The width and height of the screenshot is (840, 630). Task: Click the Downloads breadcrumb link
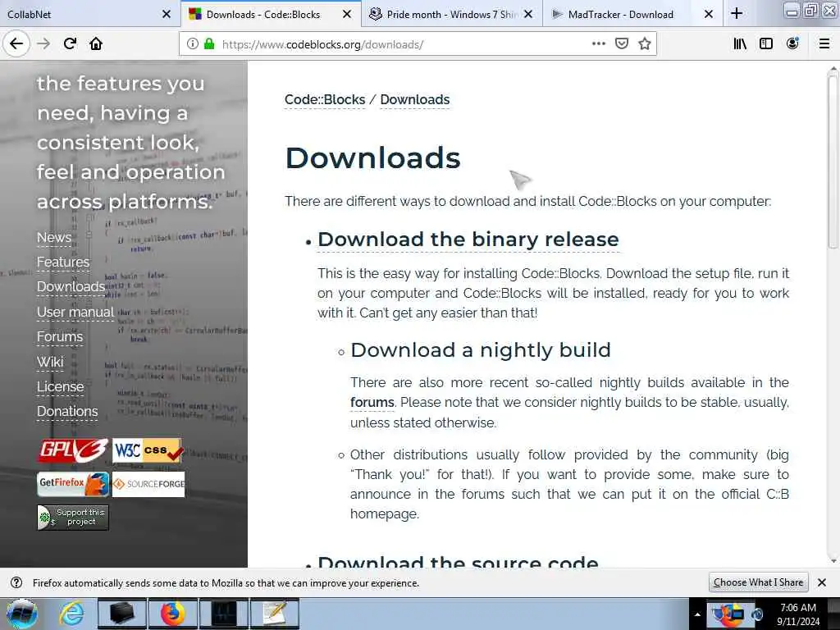point(414,99)
